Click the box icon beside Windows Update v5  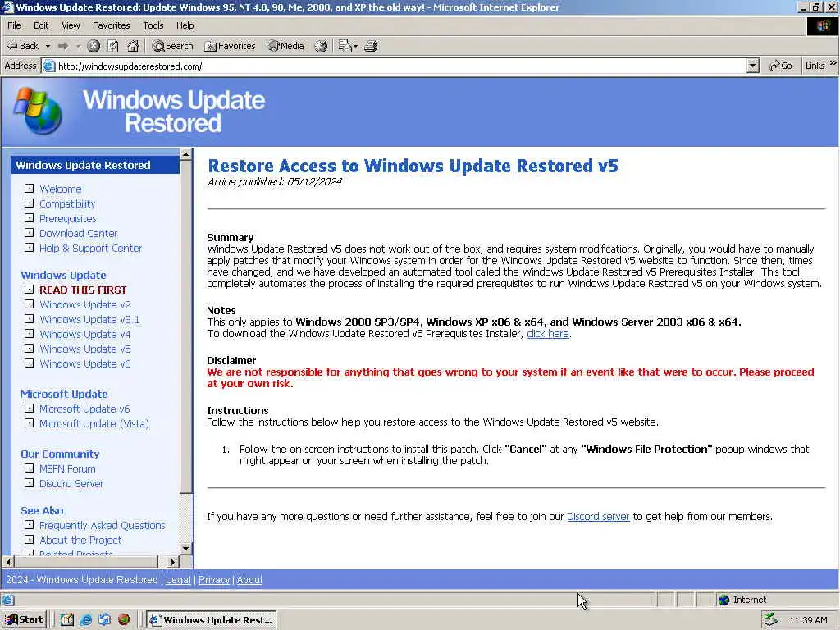(29, 348)
